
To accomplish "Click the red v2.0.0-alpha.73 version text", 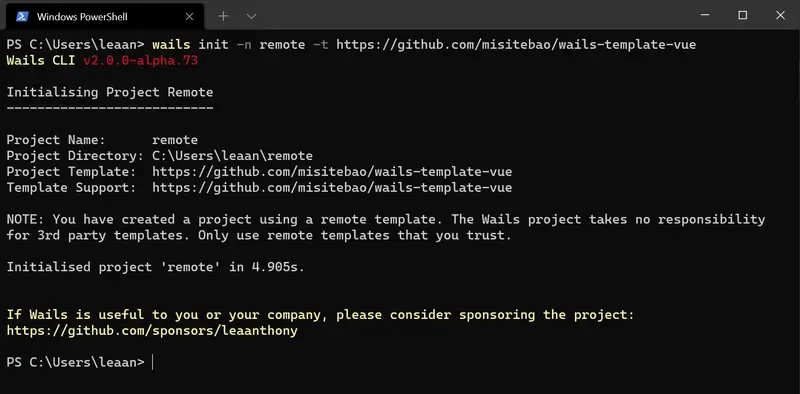I will (141, 61).
